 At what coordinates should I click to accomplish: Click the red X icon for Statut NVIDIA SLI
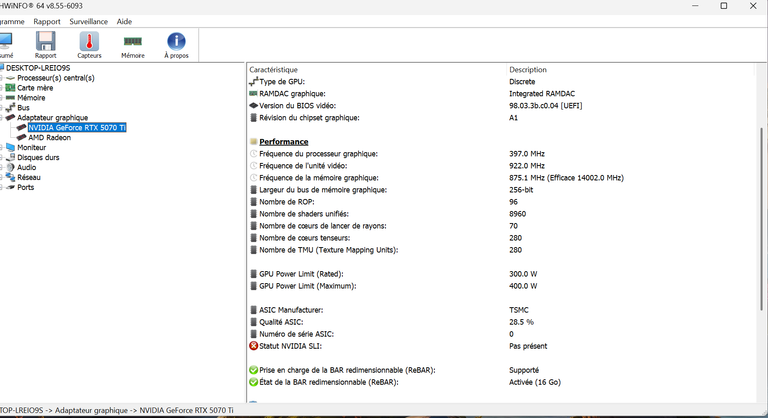[253, 346]
